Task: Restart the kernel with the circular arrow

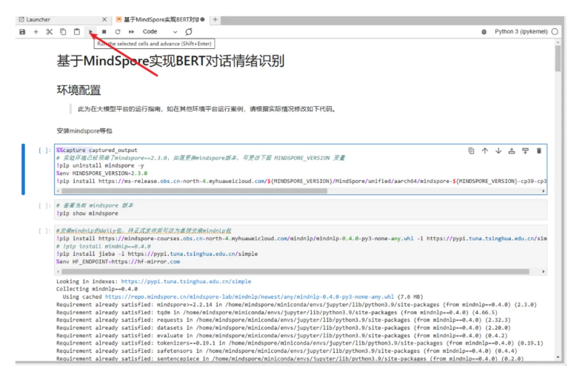Action: (x=117, y=32)
